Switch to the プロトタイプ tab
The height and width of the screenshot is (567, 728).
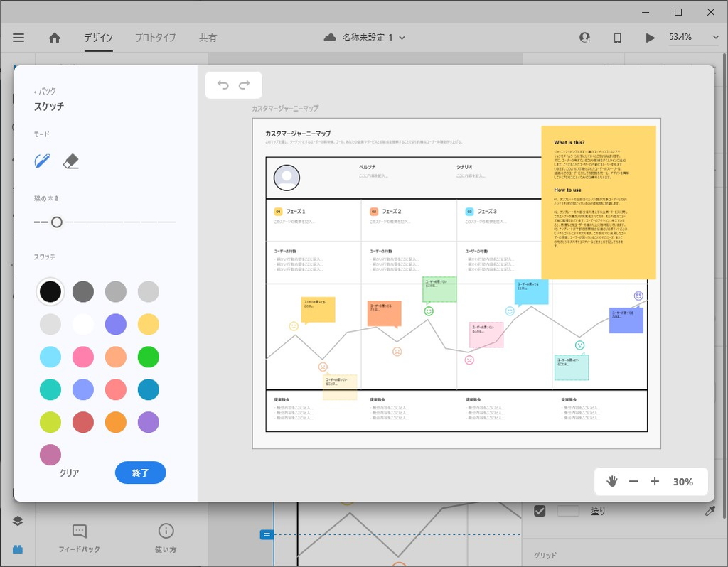tap(156, 38)
